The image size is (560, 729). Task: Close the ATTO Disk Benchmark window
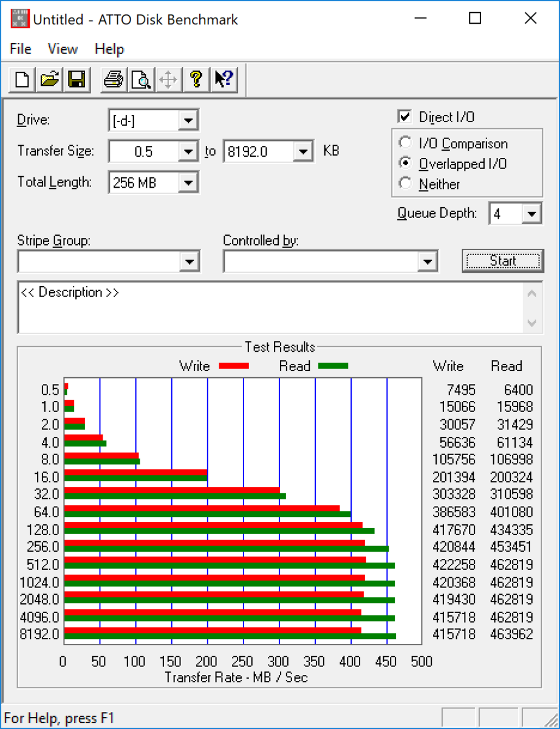coord(530,19)
